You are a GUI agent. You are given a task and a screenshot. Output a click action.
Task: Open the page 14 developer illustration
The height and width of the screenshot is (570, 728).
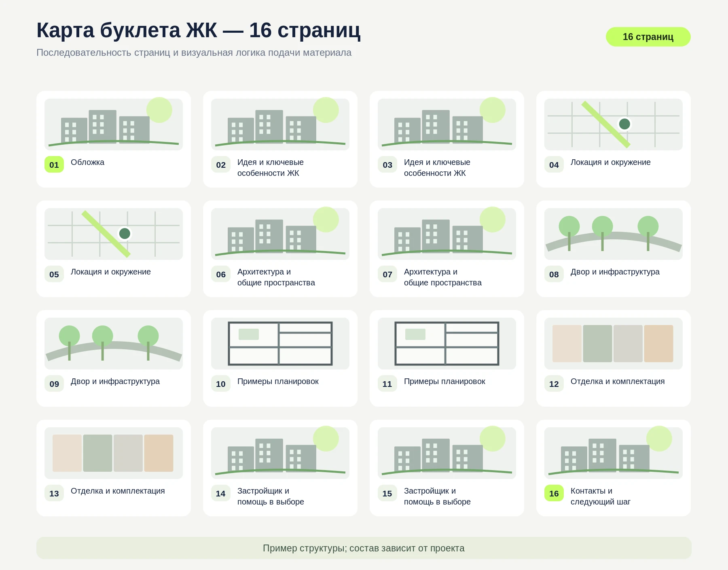pyautogui.click(x=280, y=453)
